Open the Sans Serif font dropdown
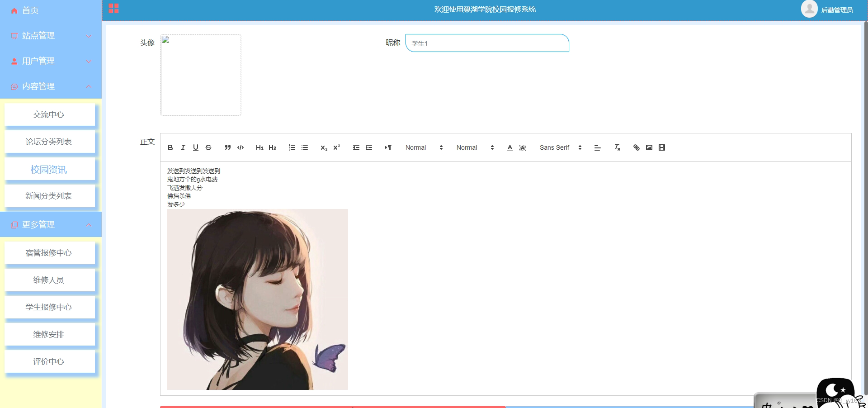868x408 pixels. (561, 147)
